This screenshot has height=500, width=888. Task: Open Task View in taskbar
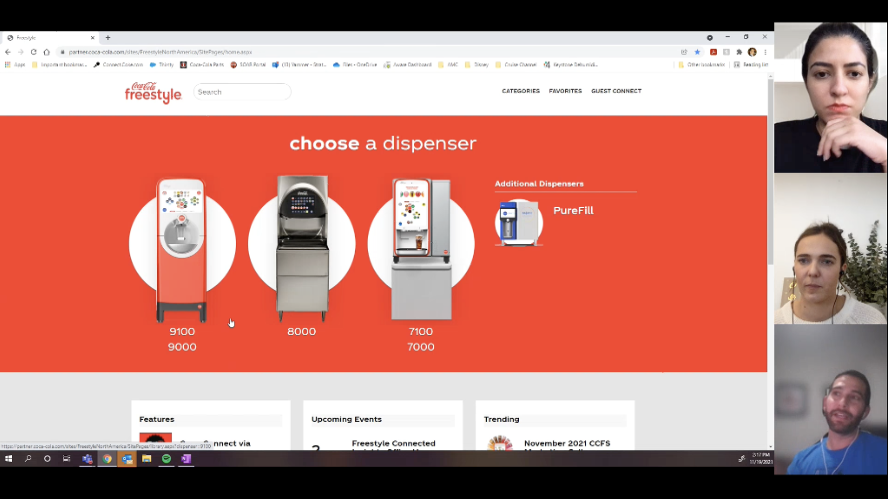[x=66, y=459]
